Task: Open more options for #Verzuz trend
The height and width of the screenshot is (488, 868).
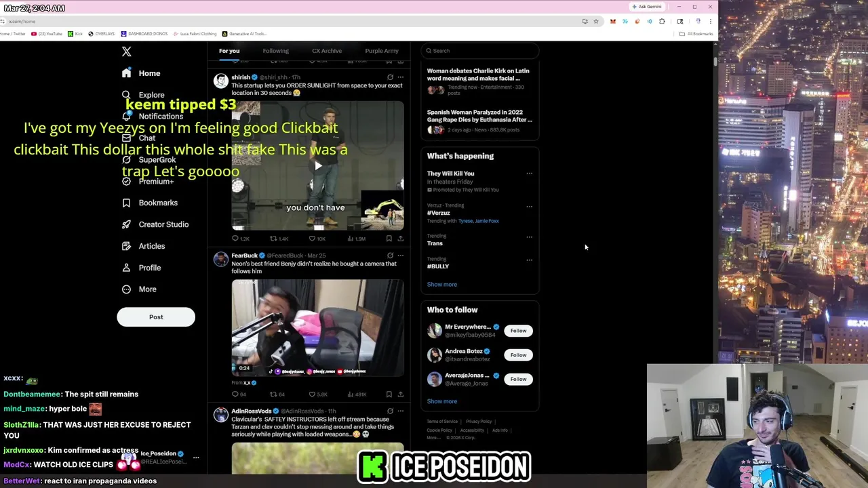Action: (530, 206)
